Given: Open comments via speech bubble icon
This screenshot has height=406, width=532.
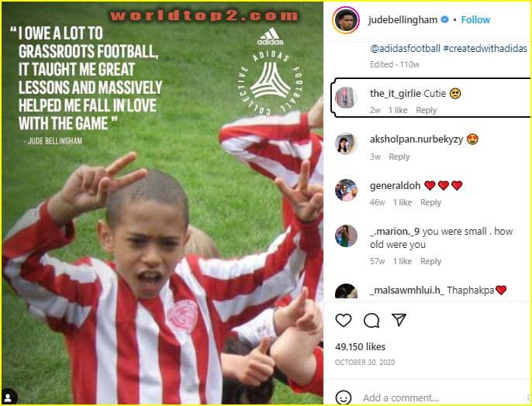Looking at the screenshot, I should 371,320.
